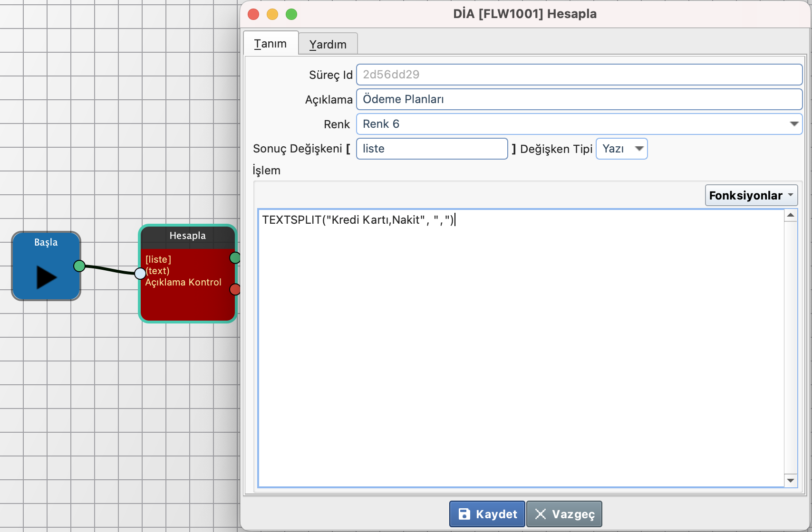
Task: Select the Hesapla node header
Action: tap(187, 236)
